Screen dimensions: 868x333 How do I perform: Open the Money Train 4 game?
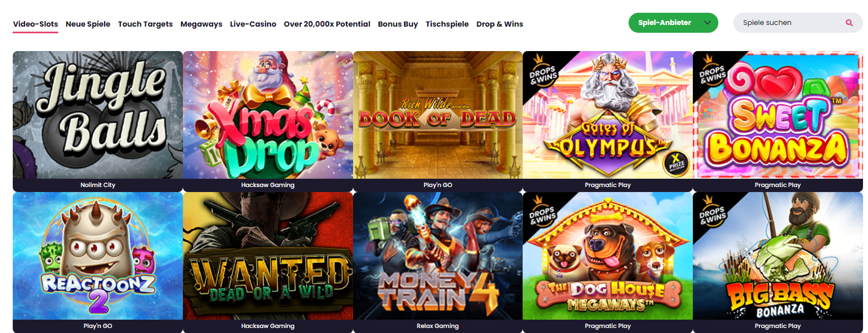pos(438,256)
